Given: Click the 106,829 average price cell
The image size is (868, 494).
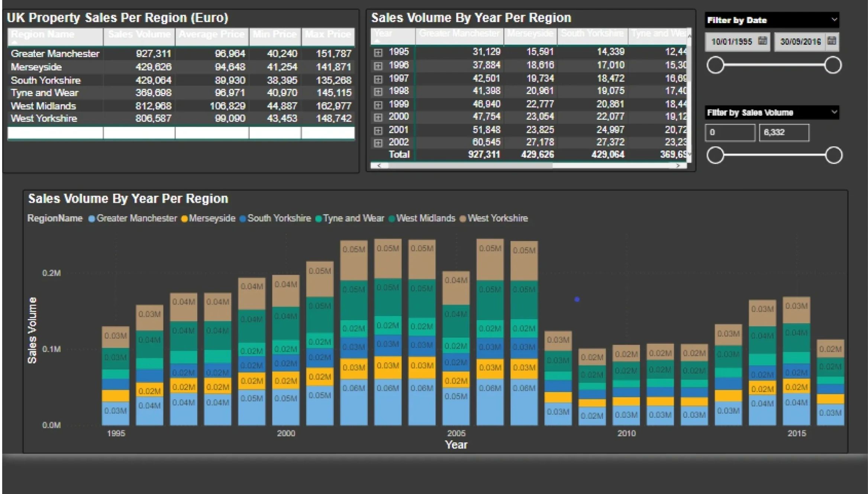Looking at the screenshot, I should pos(228,106).
